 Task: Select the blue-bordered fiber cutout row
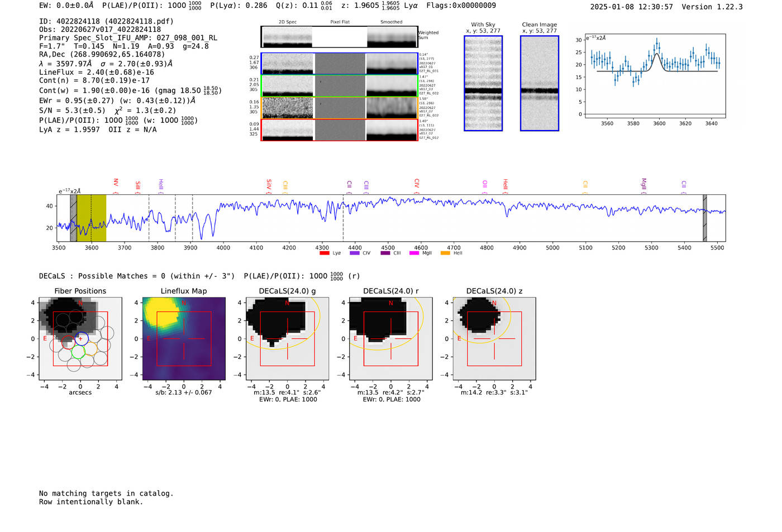pyautogui.click(x=339, y=64)
